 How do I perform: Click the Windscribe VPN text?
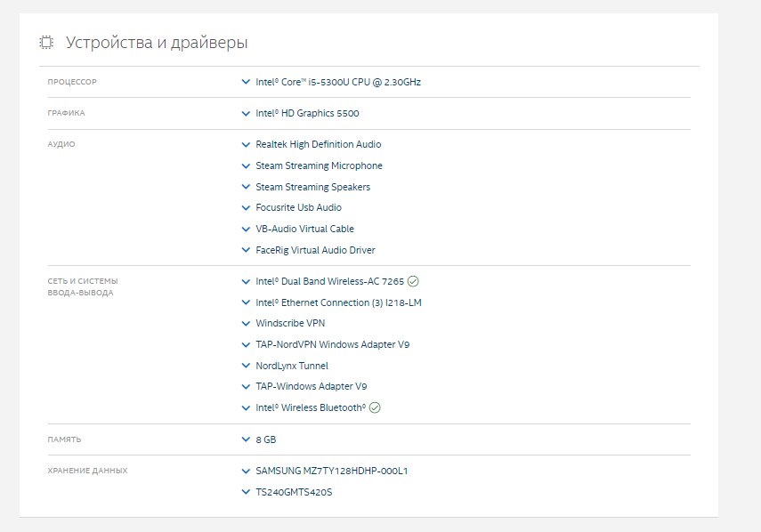click(290, 323)
